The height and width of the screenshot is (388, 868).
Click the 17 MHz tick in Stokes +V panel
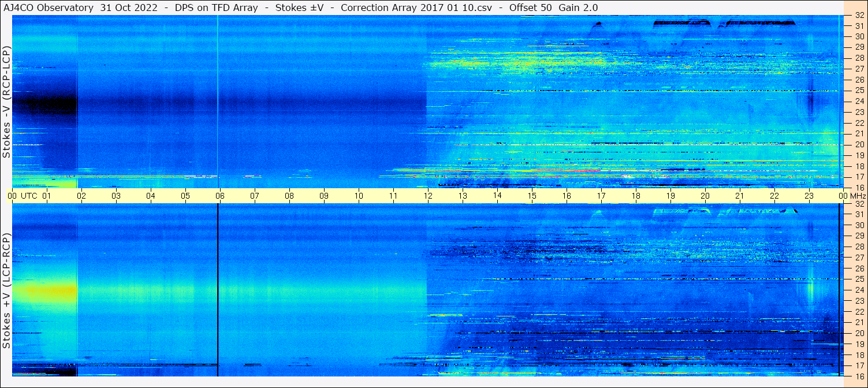click(859, 365)
